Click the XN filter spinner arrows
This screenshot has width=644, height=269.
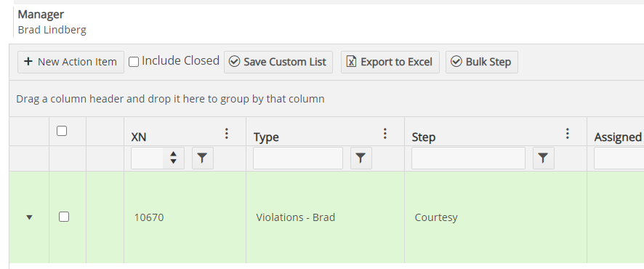[173, 158]
